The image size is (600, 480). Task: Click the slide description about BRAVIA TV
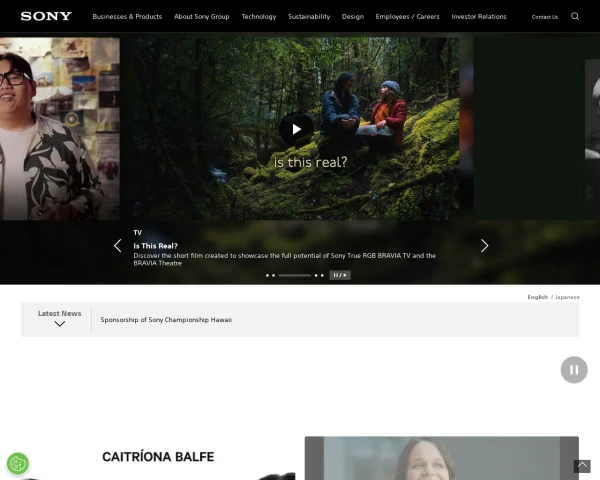pyautogui.click(x=285, y=259)
